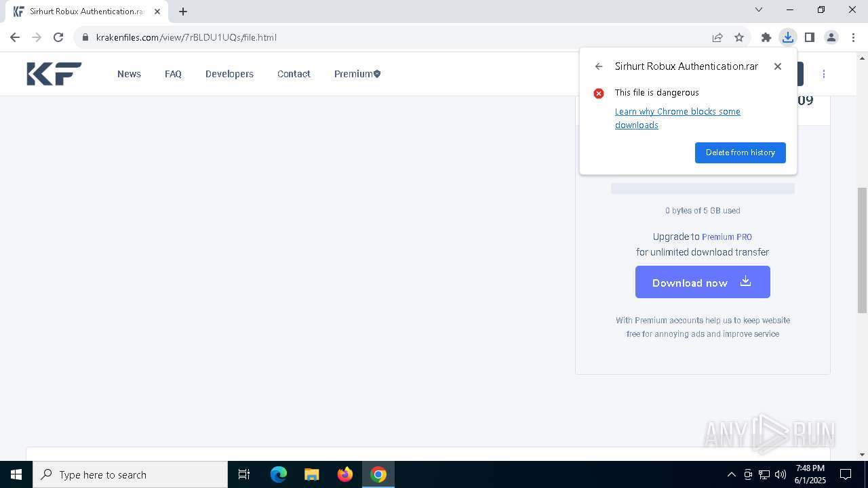
Task: Show hidden system tray icons
Action: pyautogui.click(x=731, y=474)
